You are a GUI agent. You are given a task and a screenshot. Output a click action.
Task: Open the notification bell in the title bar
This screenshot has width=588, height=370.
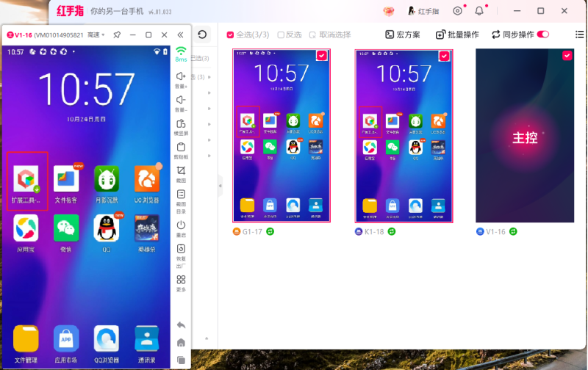pos(479,11)
